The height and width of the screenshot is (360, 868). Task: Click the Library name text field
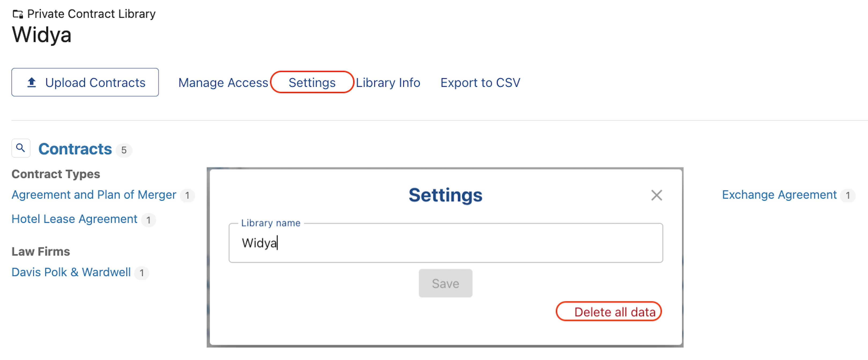coord(446,243)
